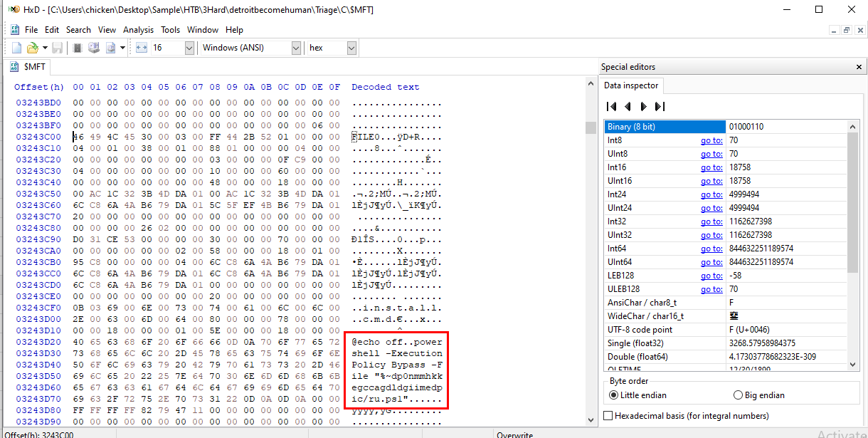The image size is (868, 438).
Task: Select the Data inspector tab
Action: [x=632, y=85]
